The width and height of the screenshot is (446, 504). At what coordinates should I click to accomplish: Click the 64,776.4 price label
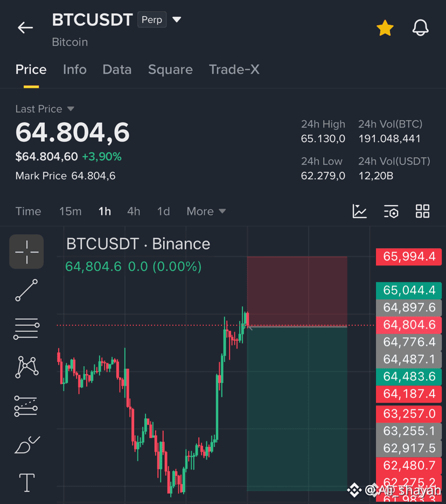(x=409, y=342)
